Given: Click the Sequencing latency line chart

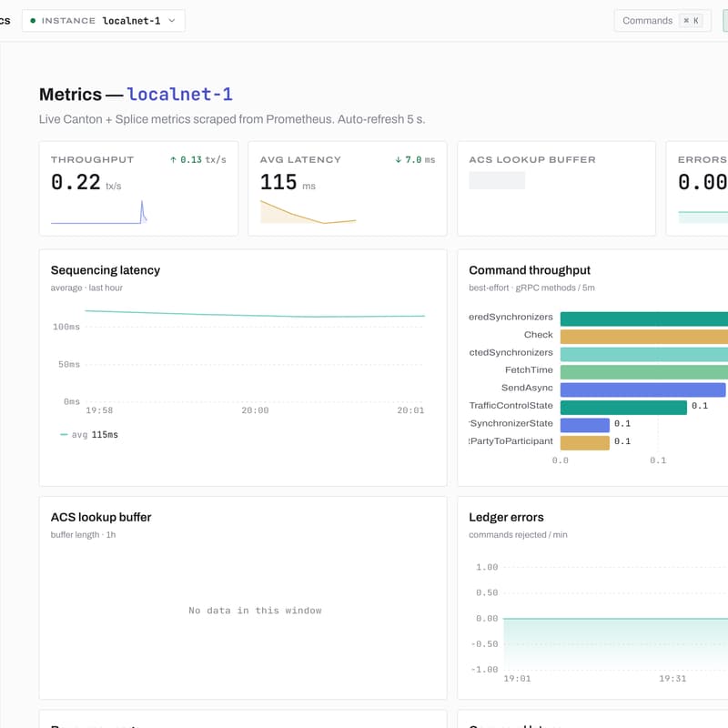Looking at the screenshot, I should click(255, 356).
